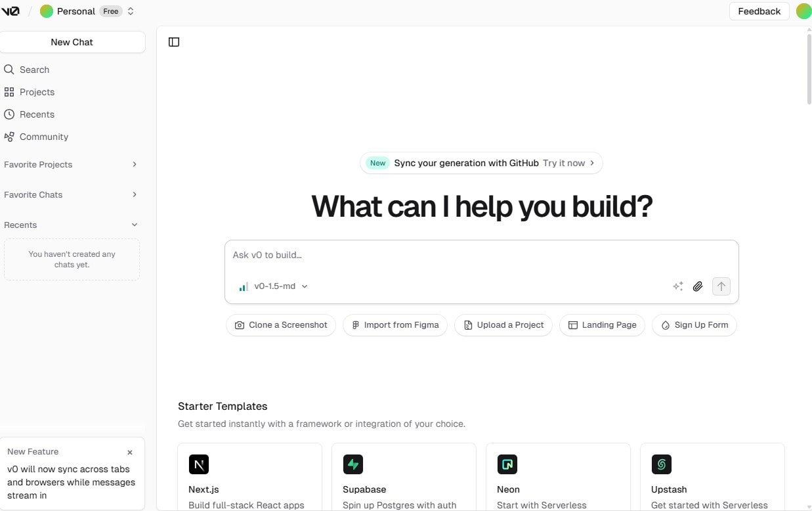Go to Community in the sidebar
The height and width of the screenshot is (511, 812).
click(x=43, y=137)
